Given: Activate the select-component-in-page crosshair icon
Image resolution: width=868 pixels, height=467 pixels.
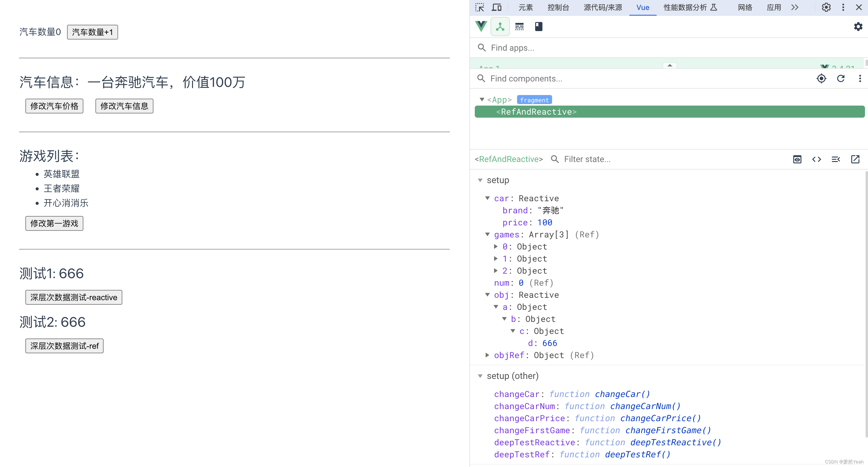Looking at the screenshot, I should (x=821, y=78).
